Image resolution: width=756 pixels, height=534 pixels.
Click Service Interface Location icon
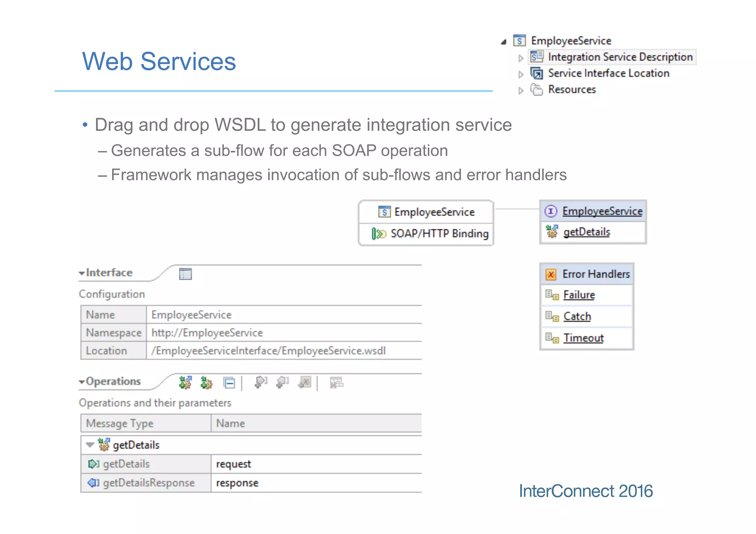pos(537,73)
